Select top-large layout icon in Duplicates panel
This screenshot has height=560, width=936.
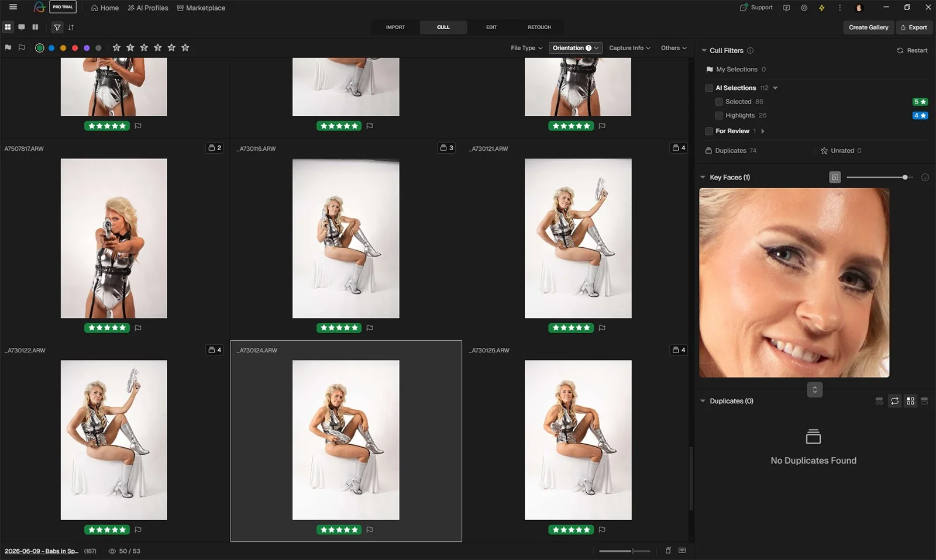[x=879, y=401]
